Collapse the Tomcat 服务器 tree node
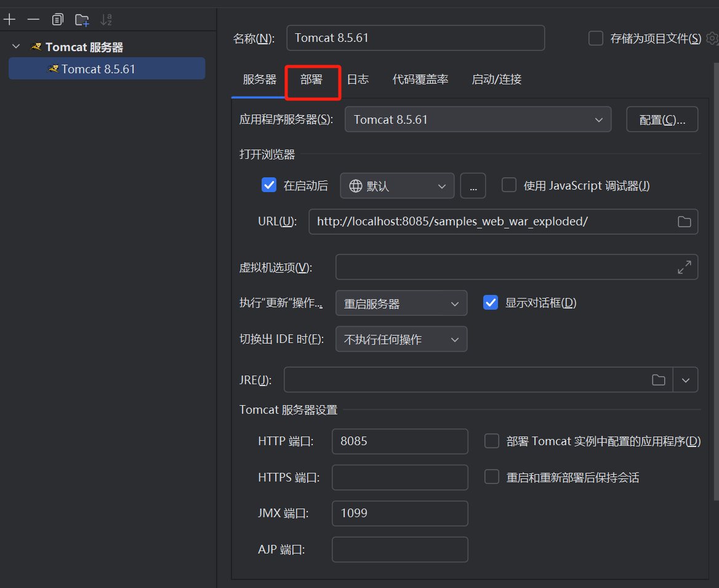The height and width of the screenshot is (588, 719). (x=17, y=47)
